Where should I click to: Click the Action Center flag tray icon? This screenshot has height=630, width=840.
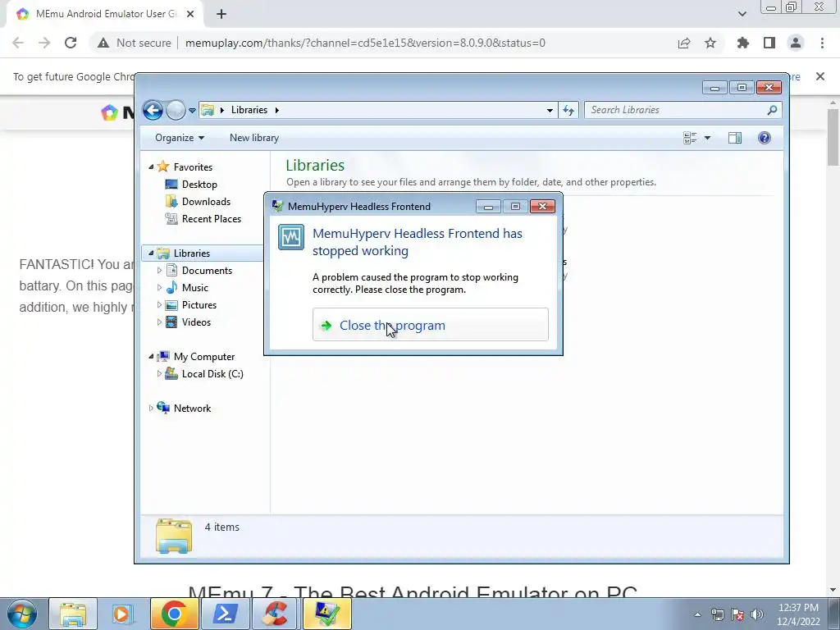737,614
